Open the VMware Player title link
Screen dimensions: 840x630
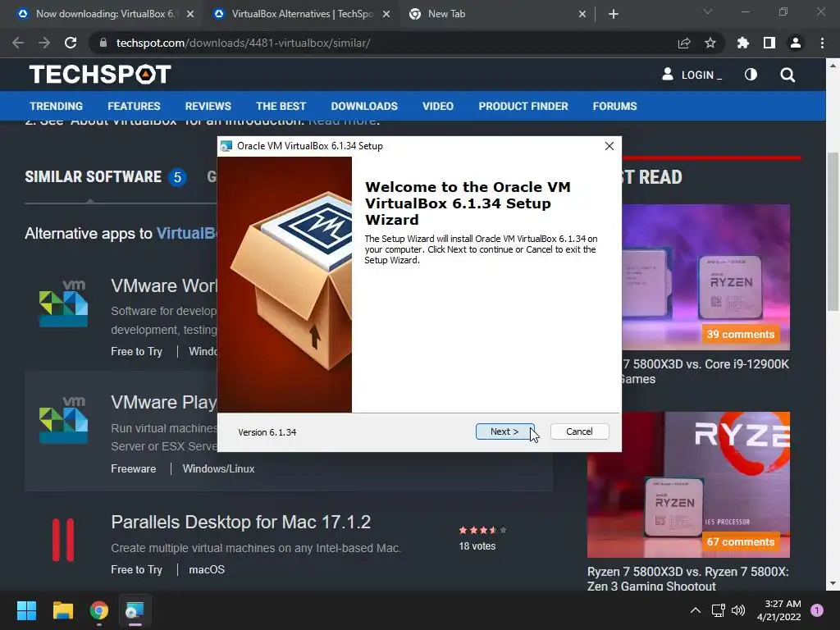[164, 402]
